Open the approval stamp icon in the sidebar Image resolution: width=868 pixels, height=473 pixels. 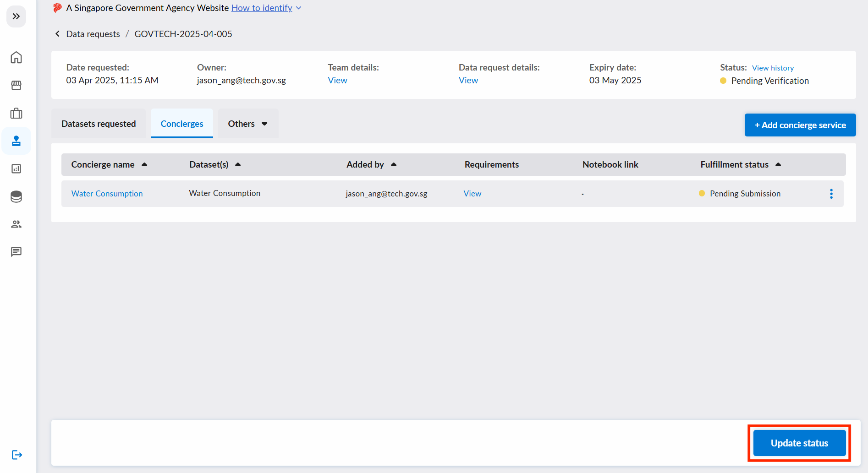point(16,141)
